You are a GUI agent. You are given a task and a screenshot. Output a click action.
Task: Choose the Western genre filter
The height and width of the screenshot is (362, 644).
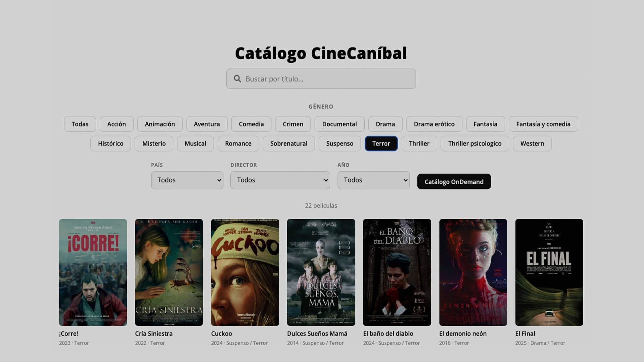tap(532, 143)
